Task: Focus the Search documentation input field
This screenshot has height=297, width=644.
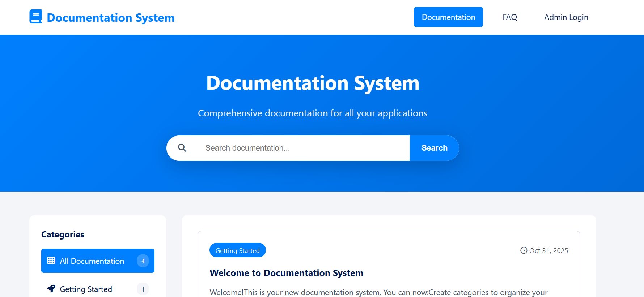Action: [303, 148]
